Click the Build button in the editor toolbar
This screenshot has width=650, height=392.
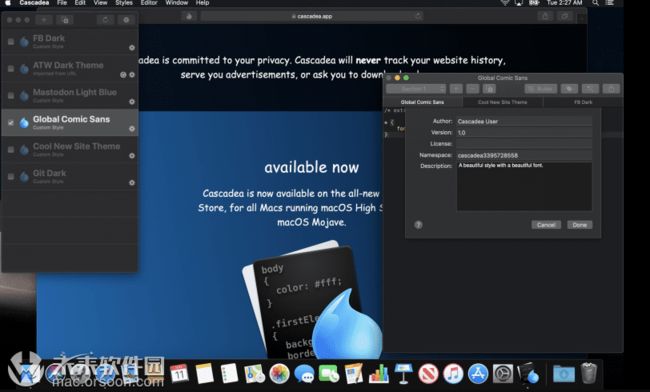[x=541, y=89]
